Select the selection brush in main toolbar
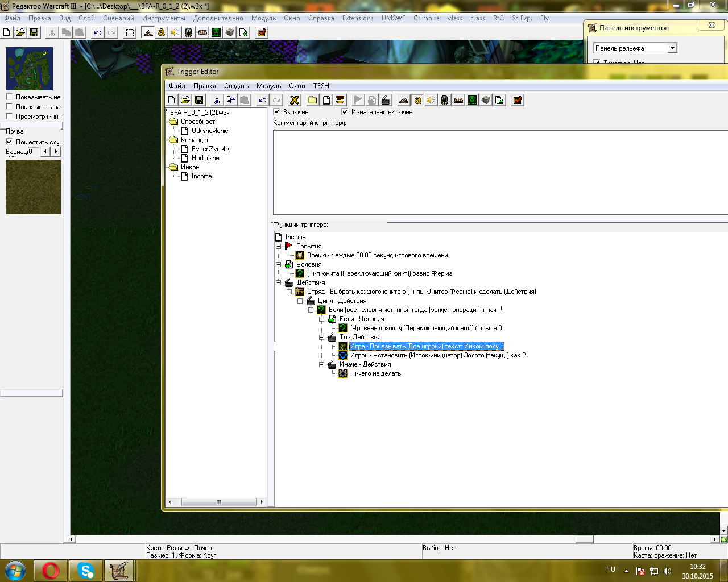The height and width of the screenshot is (582, 728). pyautogui.click(x=130, y=32)
